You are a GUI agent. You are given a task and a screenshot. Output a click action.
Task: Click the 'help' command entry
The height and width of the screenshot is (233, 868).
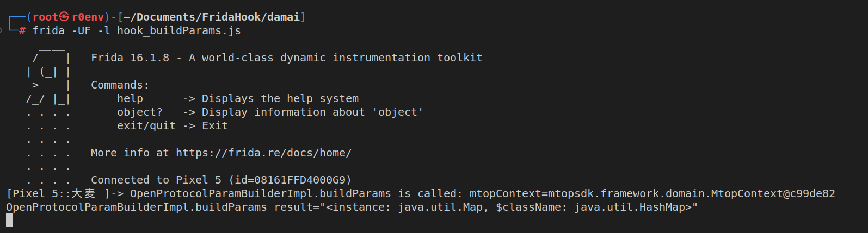(130, 98)
